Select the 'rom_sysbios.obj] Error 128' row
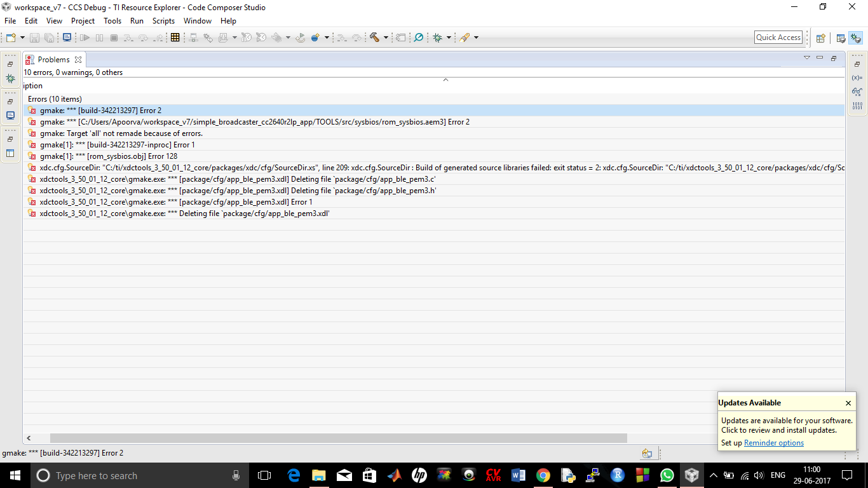Image resolution: width=868 pixels, height=488 pixels. [x=434, y=156]
